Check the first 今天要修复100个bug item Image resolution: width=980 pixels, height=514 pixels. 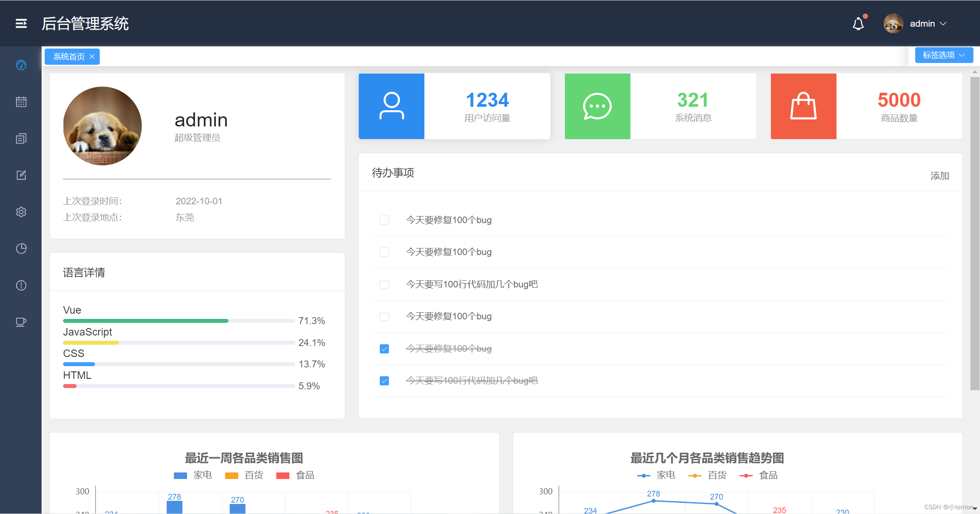pyautogui.click(x=384, y=220)
